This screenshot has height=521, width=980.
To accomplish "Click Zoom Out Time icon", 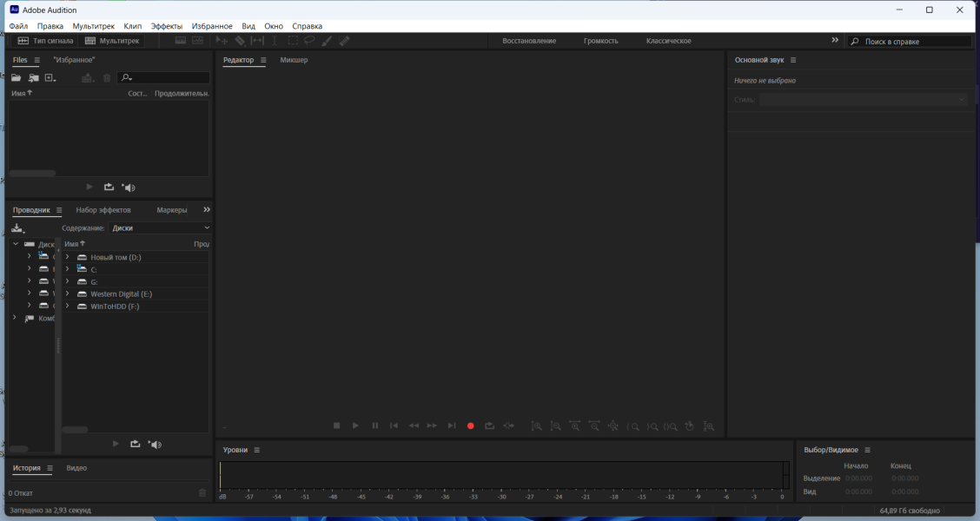I will click(x=593, y=426).
